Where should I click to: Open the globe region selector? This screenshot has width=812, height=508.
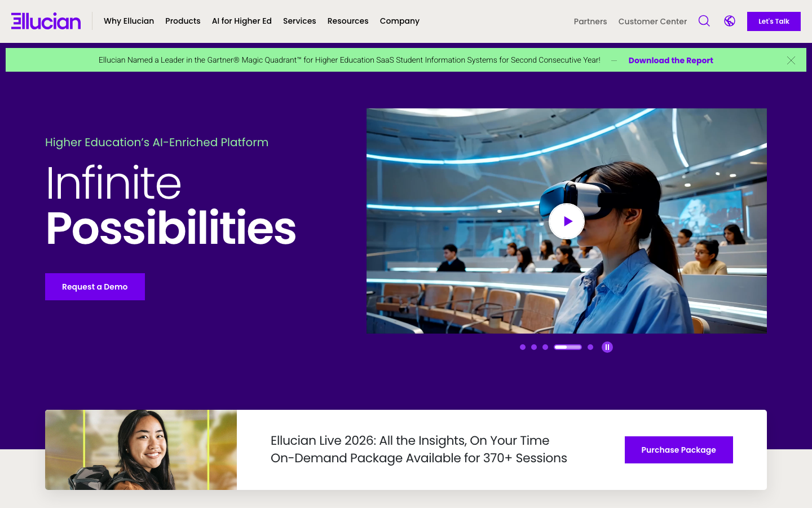(x=730, y=21)
